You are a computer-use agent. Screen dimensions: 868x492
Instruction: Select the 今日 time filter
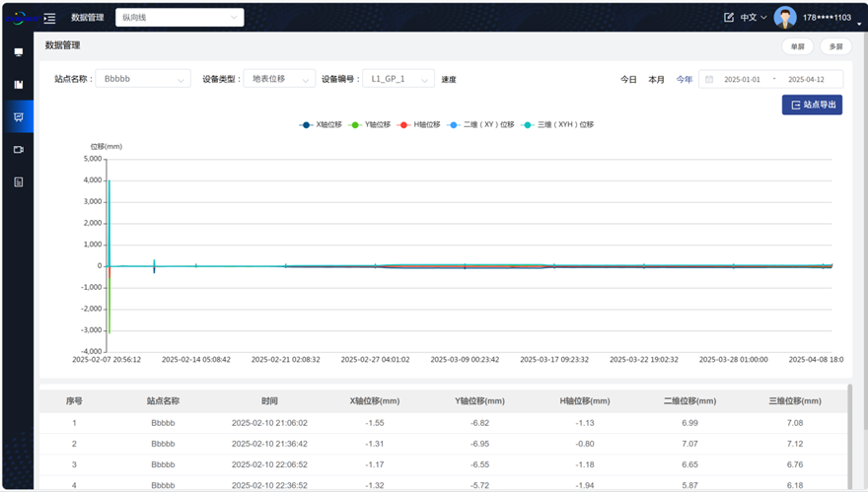628,80
